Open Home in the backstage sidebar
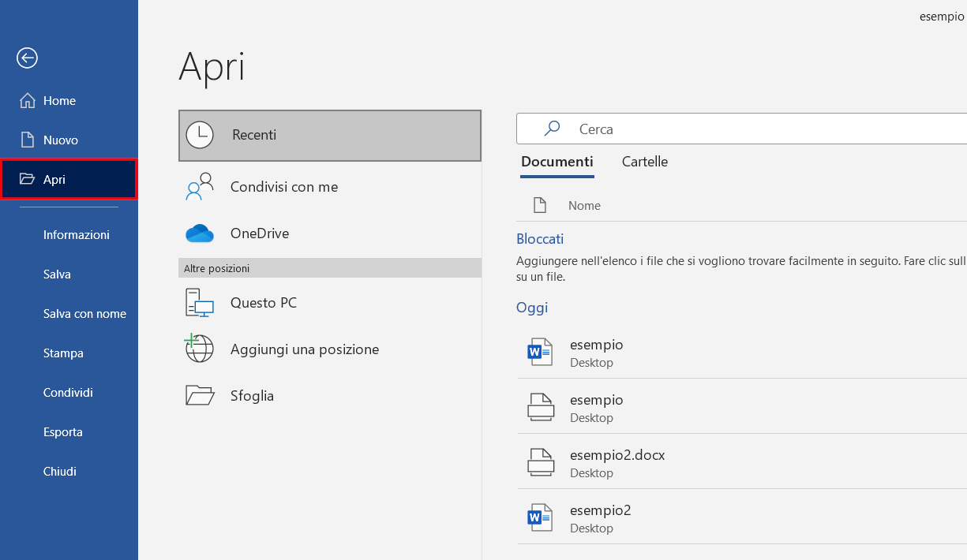This screenshot has height=560, width=967. (69, 101)
